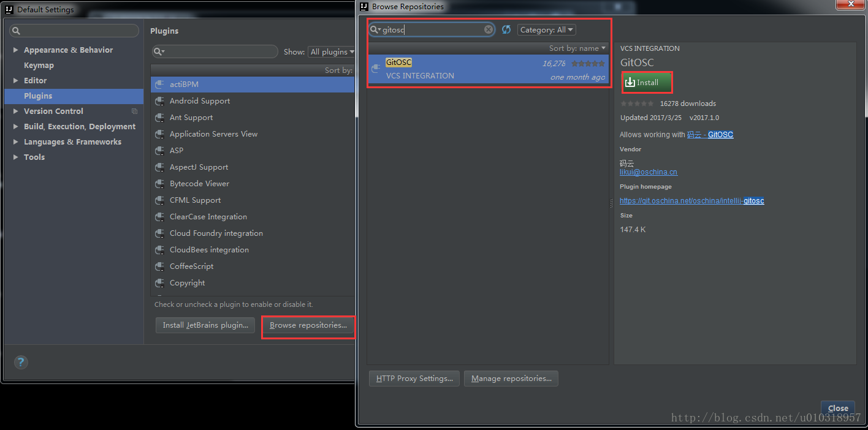The image size is (868, 430).
Task: Click likui@oschina.cn vendor email link
Action: [649, 172]
